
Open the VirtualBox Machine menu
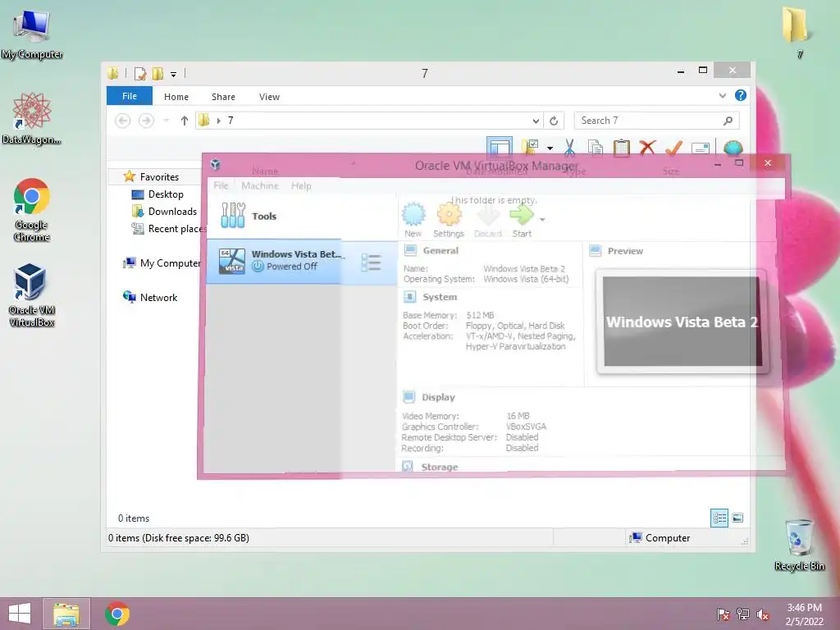point(260,185)
